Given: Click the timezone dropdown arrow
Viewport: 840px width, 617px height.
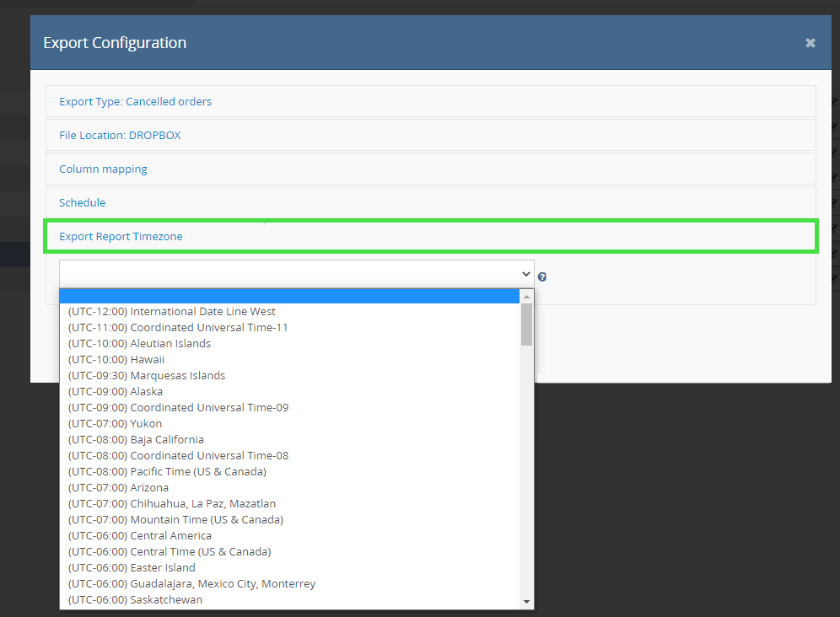Looking at the screenshot, I should coord(526,274).
